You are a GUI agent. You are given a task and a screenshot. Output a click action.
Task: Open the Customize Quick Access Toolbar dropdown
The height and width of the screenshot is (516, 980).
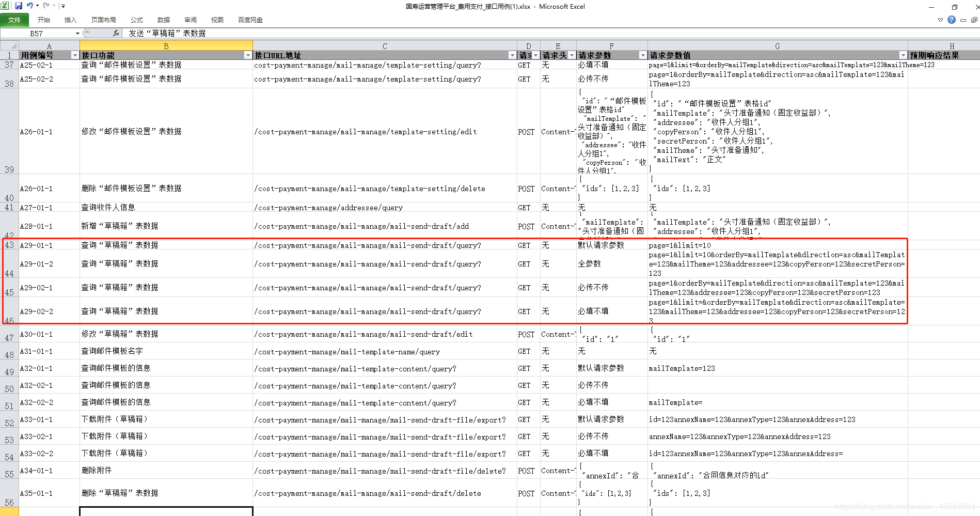coord(63,6)
